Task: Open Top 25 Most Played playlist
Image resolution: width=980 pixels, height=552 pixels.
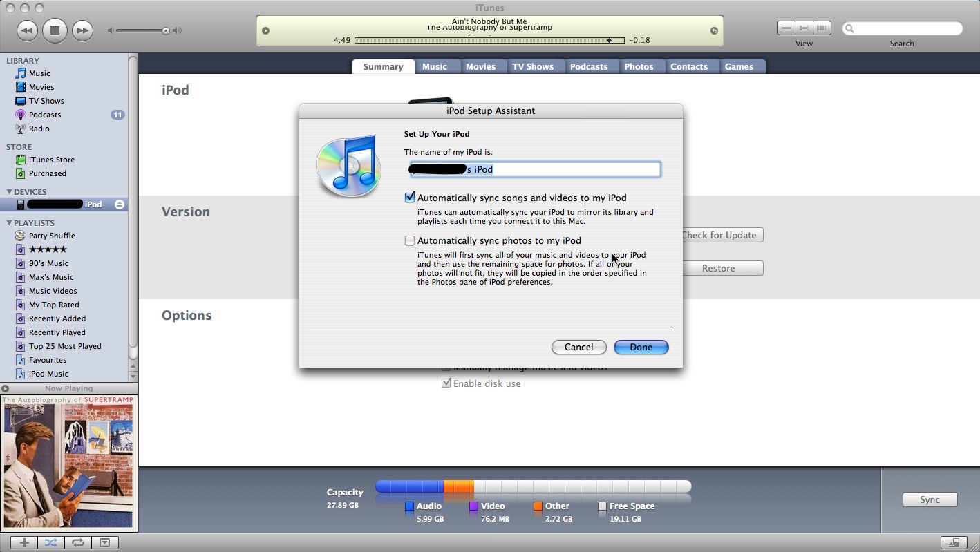Action: pyautogui.click(x=64, y=346)
